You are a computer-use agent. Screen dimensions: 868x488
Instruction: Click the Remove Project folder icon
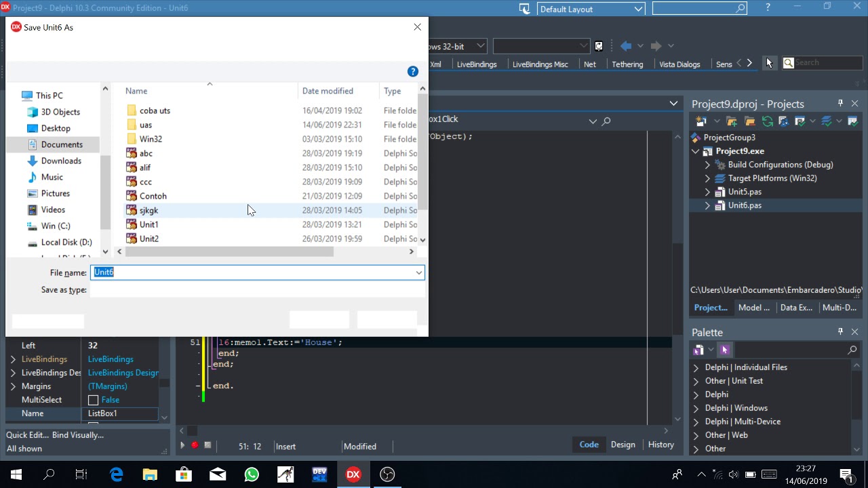(x=749, y=121)
